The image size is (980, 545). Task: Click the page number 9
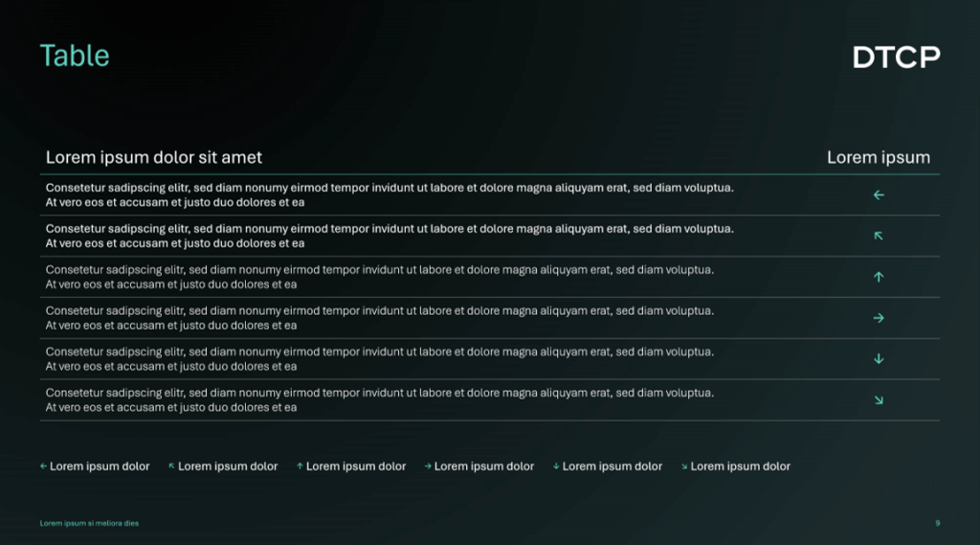(937, 523)
